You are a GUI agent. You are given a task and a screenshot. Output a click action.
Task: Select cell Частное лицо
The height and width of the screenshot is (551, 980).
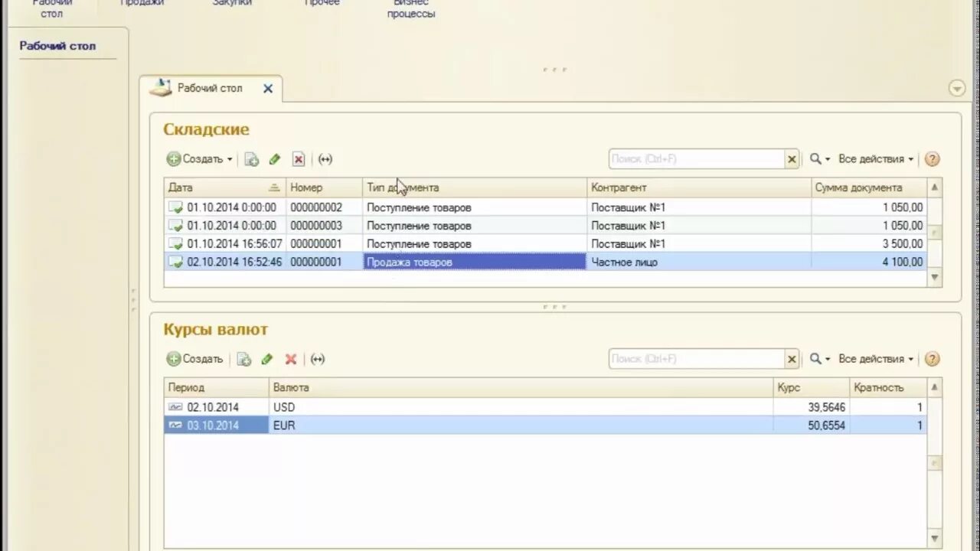[699, 262]
